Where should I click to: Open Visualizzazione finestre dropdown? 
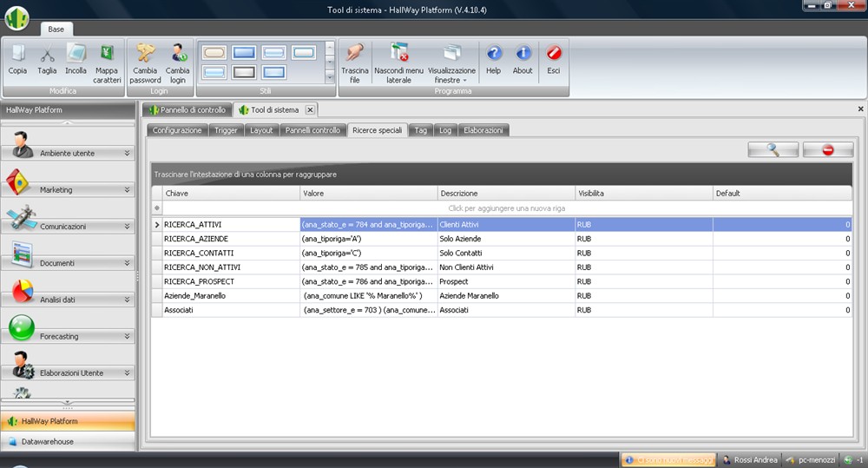click(451, 63)
